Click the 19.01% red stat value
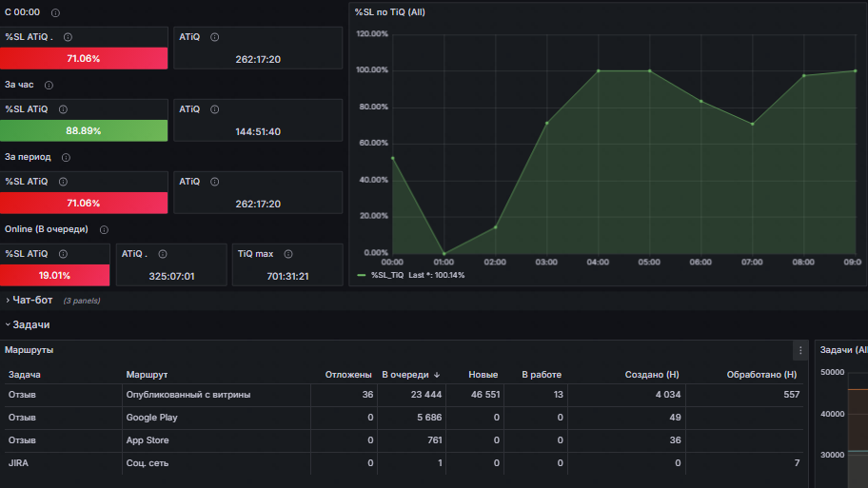This screenshot has width=868, height=488. (54, 276)
